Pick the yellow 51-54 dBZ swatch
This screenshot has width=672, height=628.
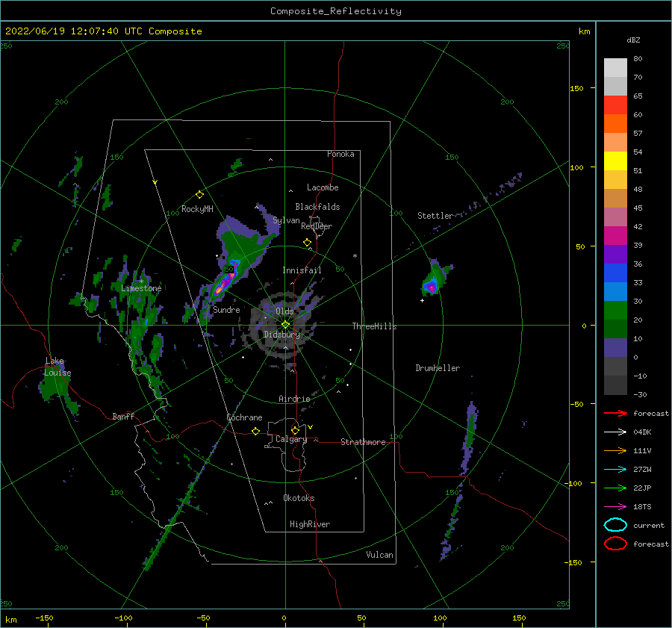click(615, 161)
